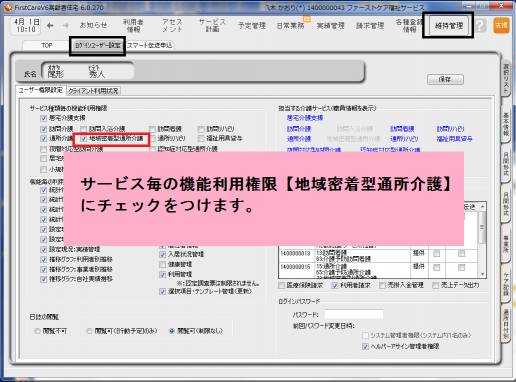Toggle the 居宅介護支援 checkbox

pyautogui.click(x=43, y=118)
